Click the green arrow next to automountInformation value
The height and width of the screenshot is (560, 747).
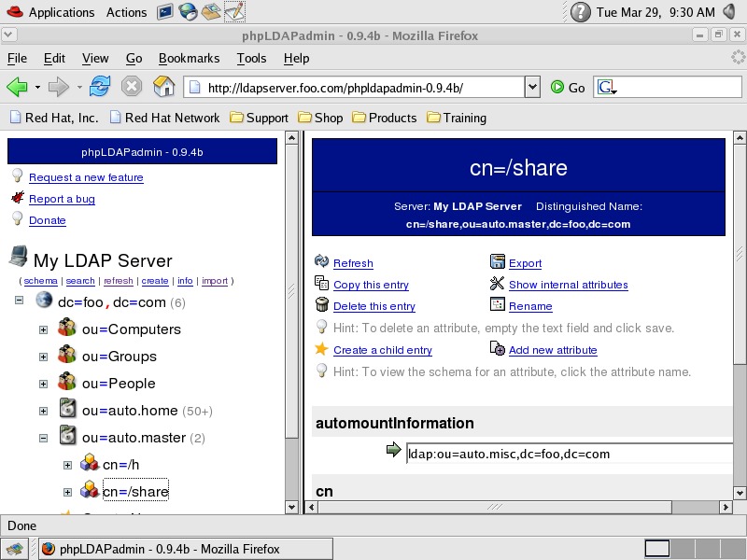(x=393, y=452)
